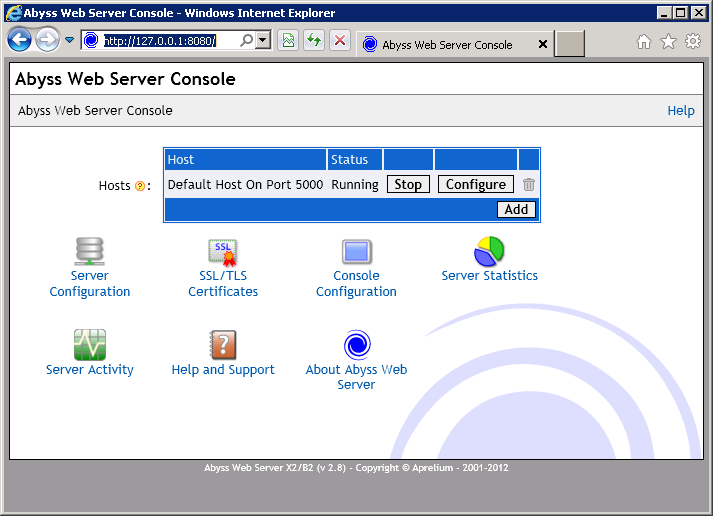
Task: Click the Console Configuration monitor icon
Action: click(x=356, y=251)
